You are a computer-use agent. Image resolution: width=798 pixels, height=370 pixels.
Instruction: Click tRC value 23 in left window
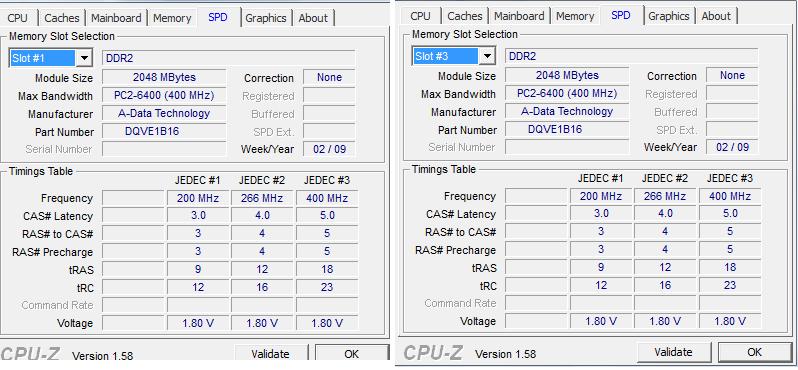point(327,287)
